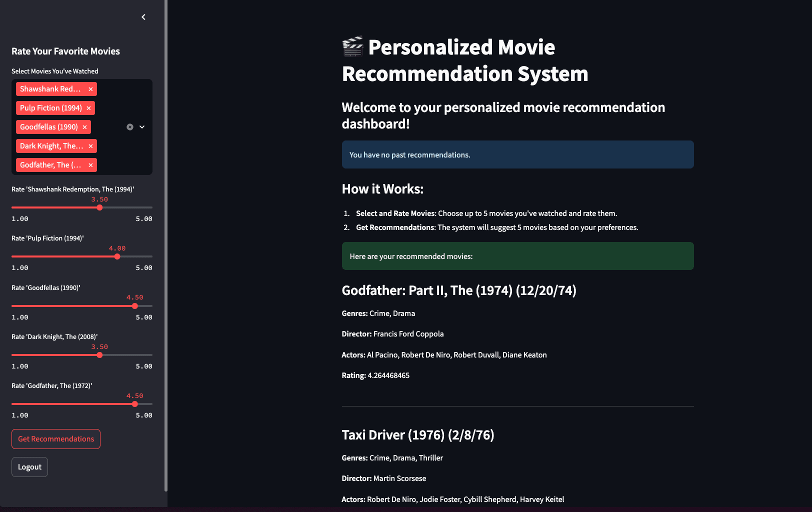Click the 'Rating: 4.264468465' text
This screenshot has width=812, height=512.
(375, 375)
